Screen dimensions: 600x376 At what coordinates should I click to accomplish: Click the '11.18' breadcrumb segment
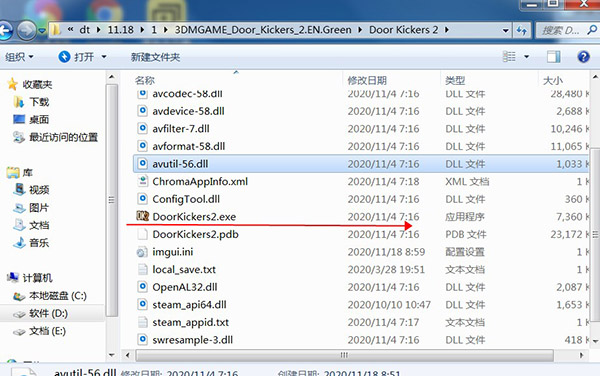click(120, 29)
